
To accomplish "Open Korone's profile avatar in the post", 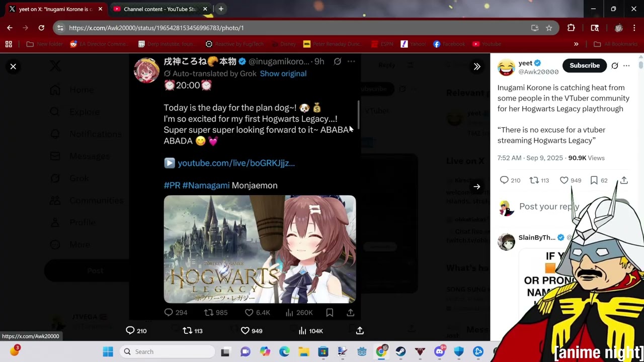I will (146, 69).
